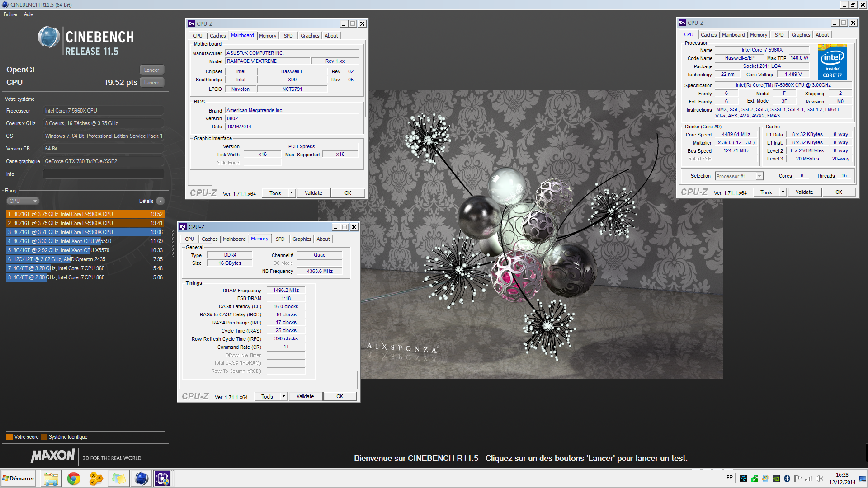868x488 pixels.
Task: Launch Google Chrome from taskbar
Action: point(73,479)
